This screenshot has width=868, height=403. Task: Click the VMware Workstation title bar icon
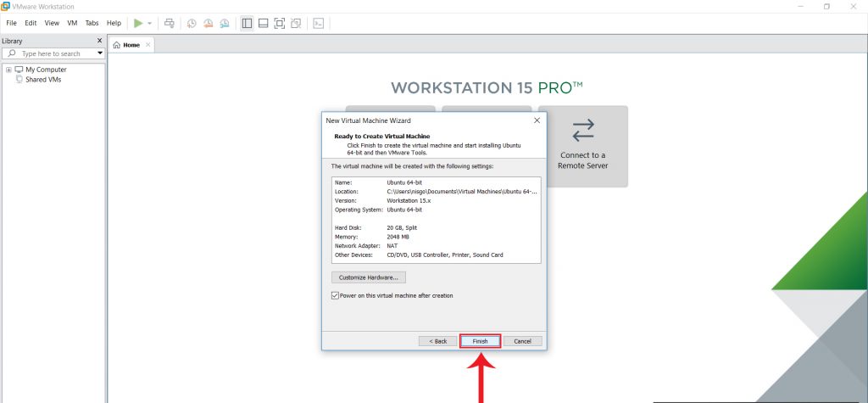(x=6, y=6)
